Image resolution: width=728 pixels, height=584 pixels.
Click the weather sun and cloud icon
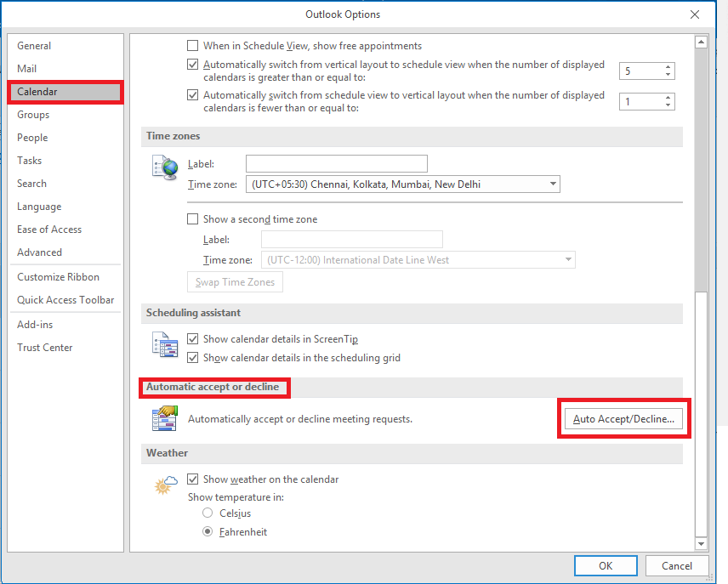point(166,485)
